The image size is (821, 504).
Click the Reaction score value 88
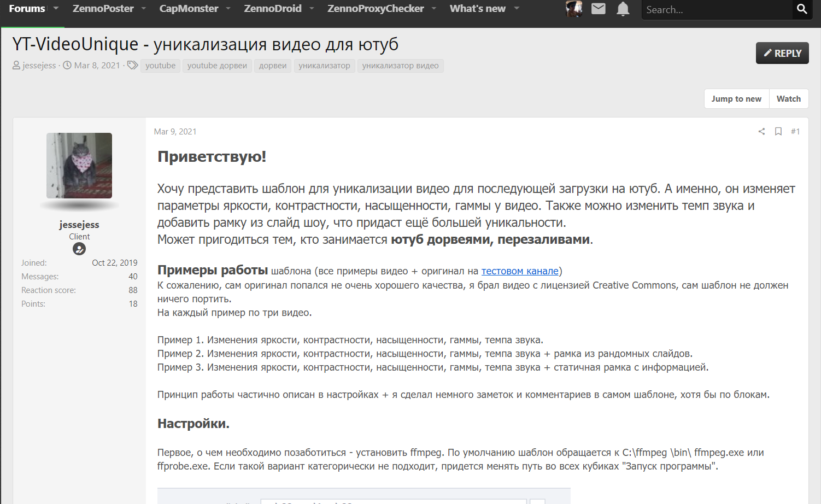(x=133, y=290)
